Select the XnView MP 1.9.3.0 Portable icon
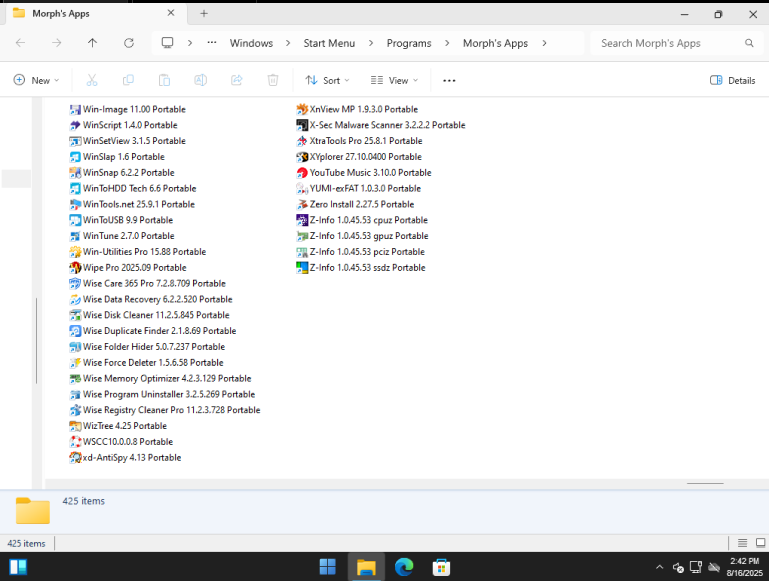 pyautogui.click(x=302, y=109)
